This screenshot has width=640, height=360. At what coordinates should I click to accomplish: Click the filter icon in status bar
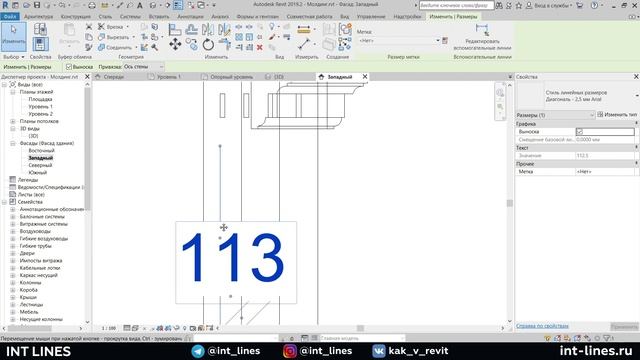coord(607,338)
